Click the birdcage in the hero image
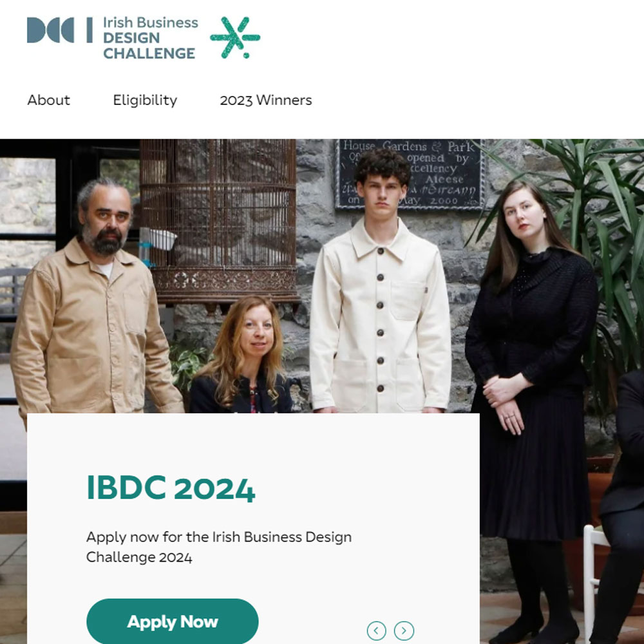Image resolution: width=644 pixels, height=644 pixels. (218, 223)
